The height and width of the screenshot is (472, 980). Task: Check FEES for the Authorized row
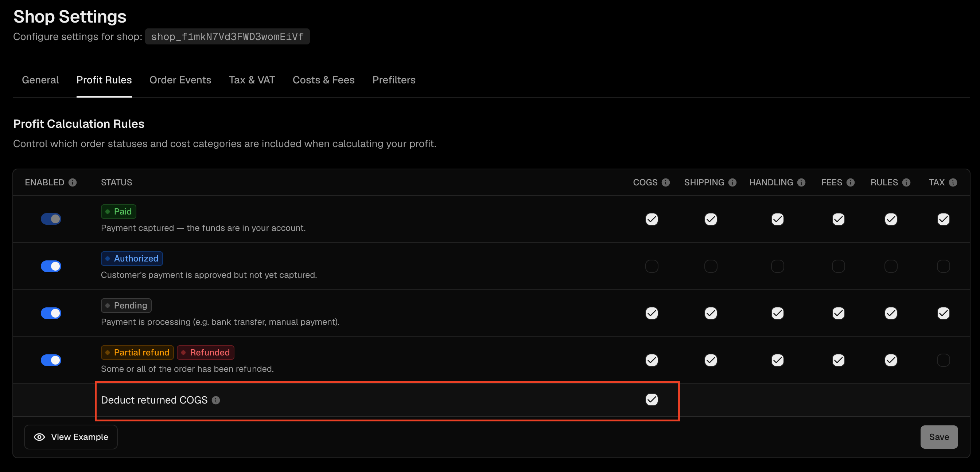(x=838, y=266)
